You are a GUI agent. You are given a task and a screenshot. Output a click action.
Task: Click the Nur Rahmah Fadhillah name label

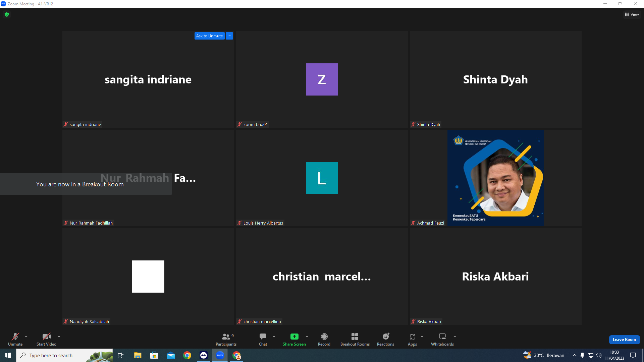click(91, 223)
